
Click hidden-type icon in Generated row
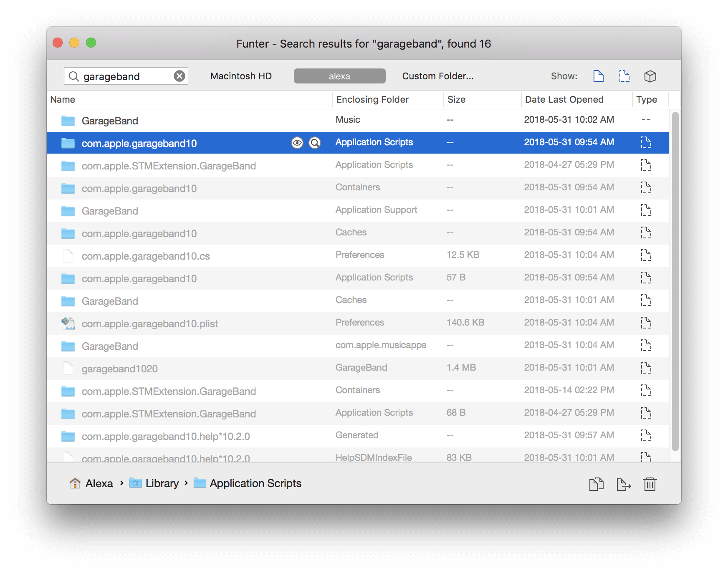(646, 435)
